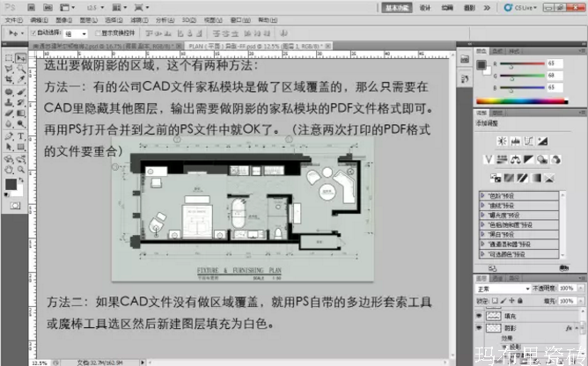Select the Rectangular Marquee tool

point(9,58)
